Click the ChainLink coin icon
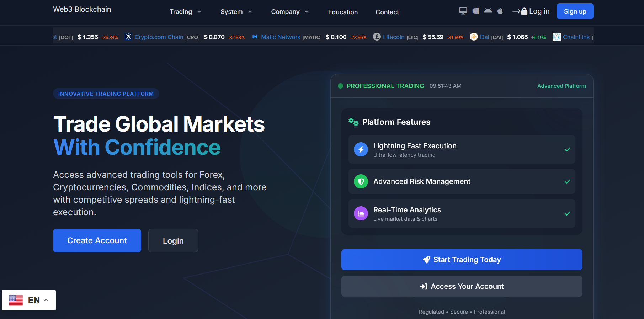This screenshot has width=644, height=319. click(x=557, y=37)
